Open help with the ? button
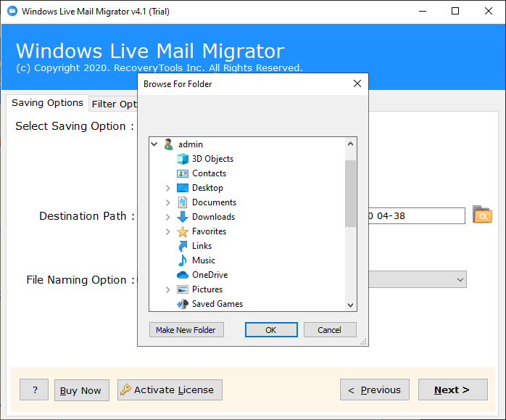 tap(34, 390)
